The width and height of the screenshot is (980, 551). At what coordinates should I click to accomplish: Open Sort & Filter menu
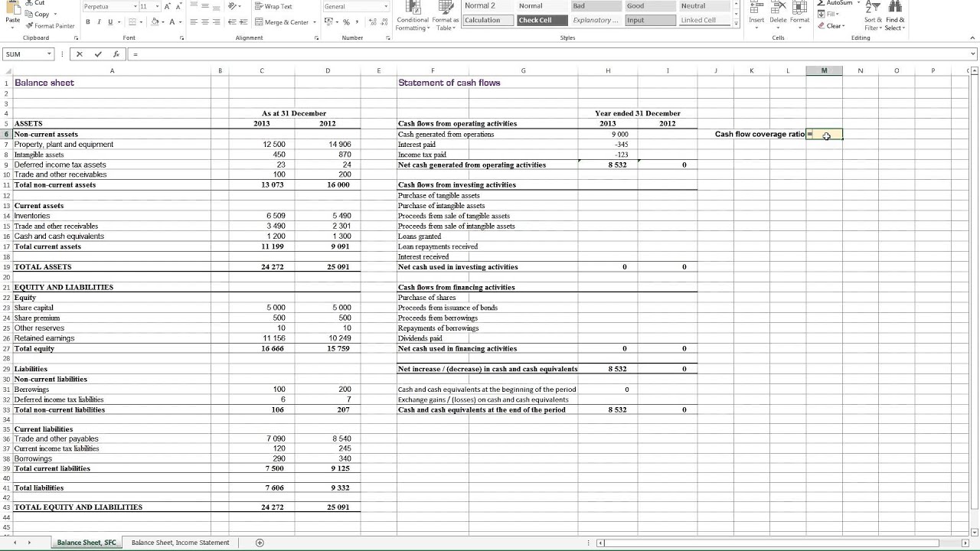[873, 15]
